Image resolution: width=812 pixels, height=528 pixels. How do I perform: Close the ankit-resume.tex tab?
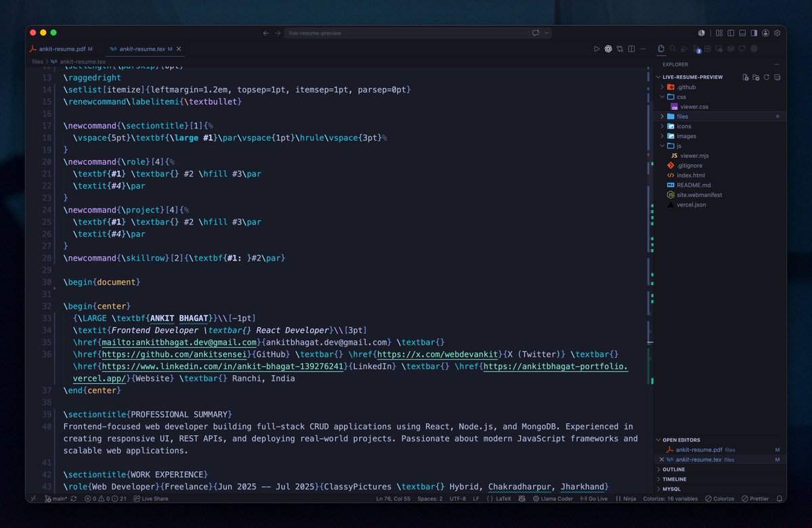[x=179, y=49]
